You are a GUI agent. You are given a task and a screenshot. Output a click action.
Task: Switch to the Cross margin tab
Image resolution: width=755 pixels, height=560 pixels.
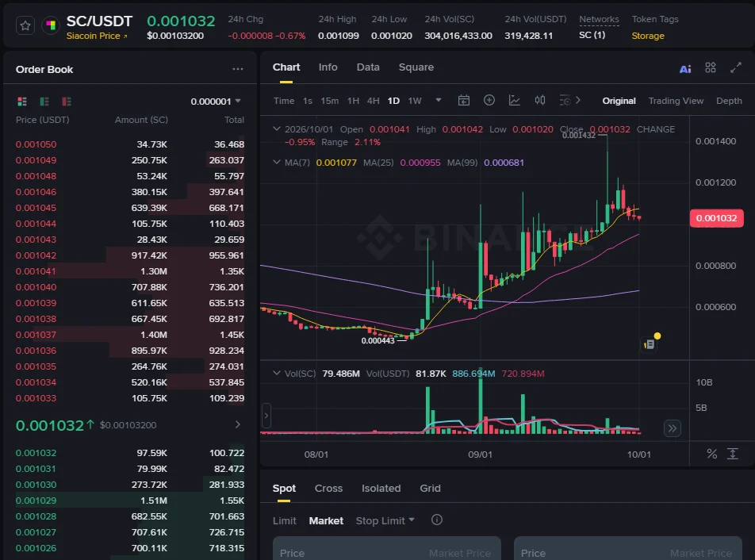click(328, 489)
